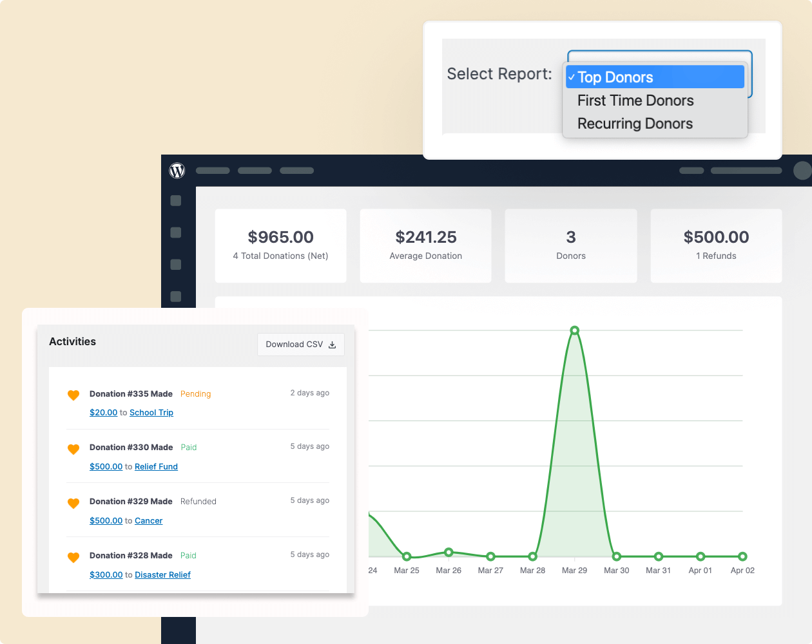Viewport: 812px width, 644px height.
Task: Click the Refunds summary card
Action: 716,245
